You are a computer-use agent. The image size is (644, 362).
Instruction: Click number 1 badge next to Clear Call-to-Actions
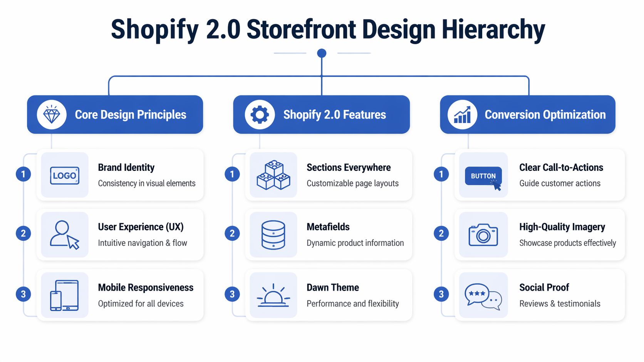click(x=441, y=174)
